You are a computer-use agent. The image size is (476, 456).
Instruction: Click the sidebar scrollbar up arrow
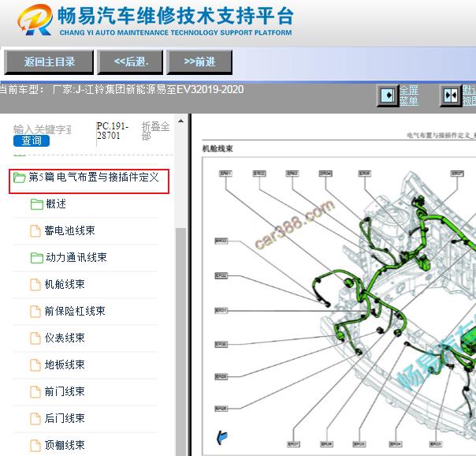(181, 121)
